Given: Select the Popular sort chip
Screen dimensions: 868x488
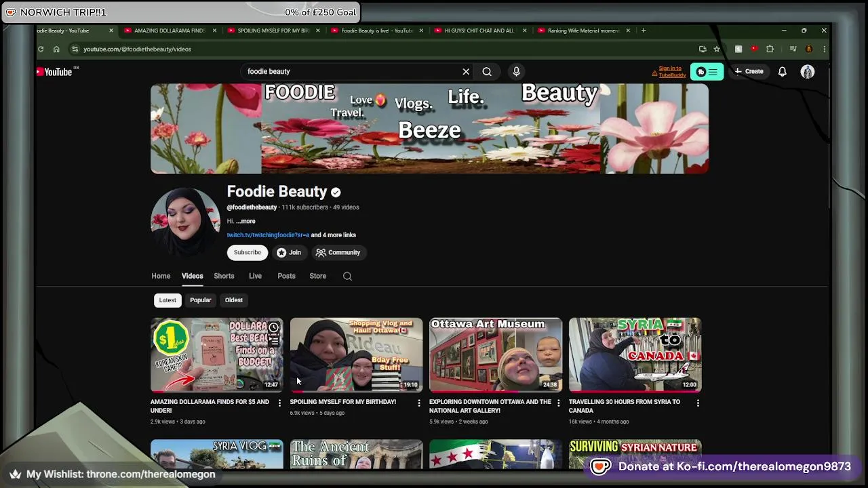Looking at the screenshot, I should coord(201,300).
